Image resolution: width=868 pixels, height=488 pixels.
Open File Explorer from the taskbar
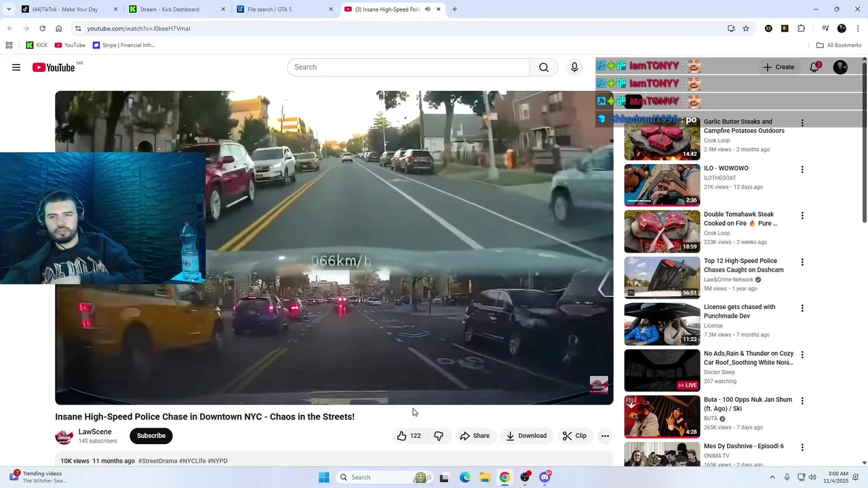(485, 477)
